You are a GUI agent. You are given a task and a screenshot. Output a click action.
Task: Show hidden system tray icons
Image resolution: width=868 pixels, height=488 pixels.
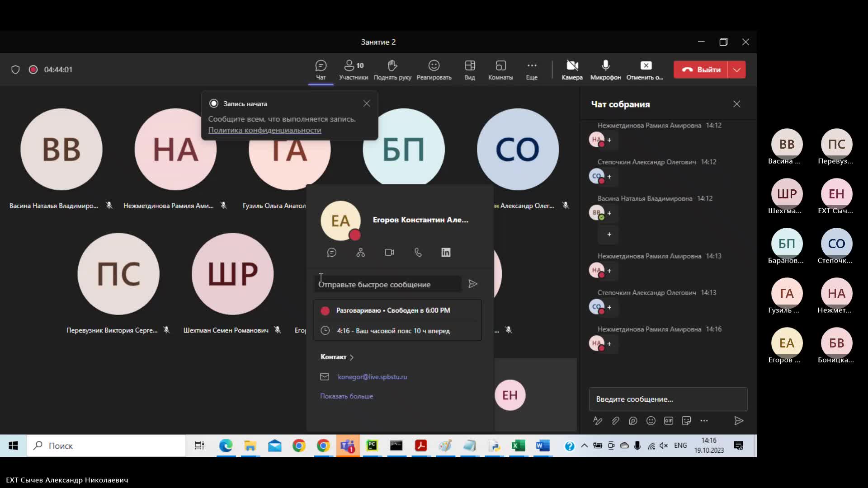pos(584,446)
